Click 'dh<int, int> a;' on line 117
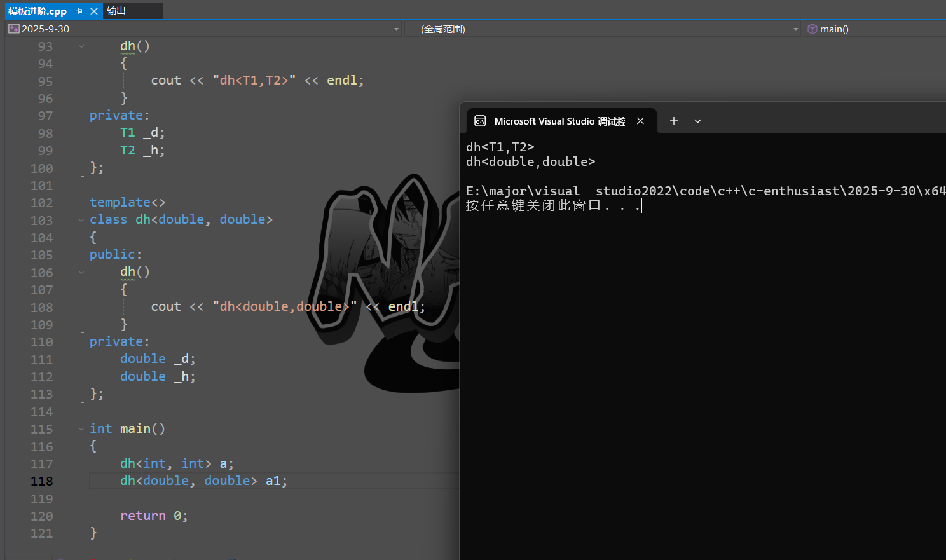 [x=177, y=463]
